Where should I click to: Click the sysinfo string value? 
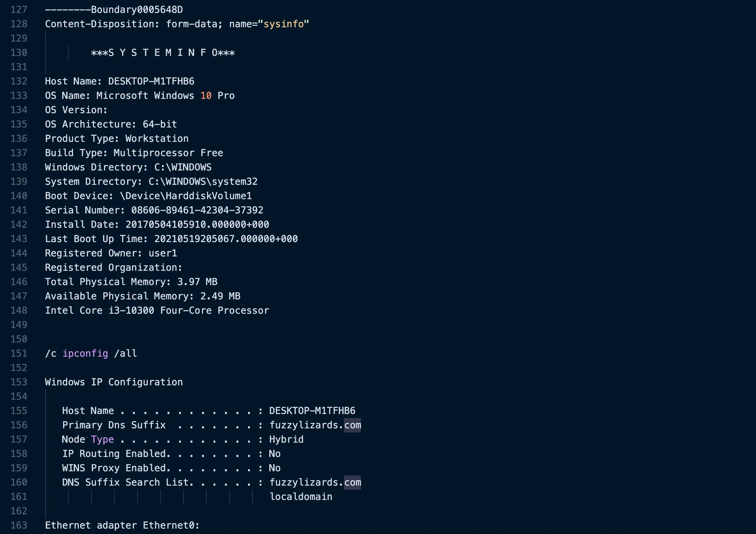click(283, 24)
